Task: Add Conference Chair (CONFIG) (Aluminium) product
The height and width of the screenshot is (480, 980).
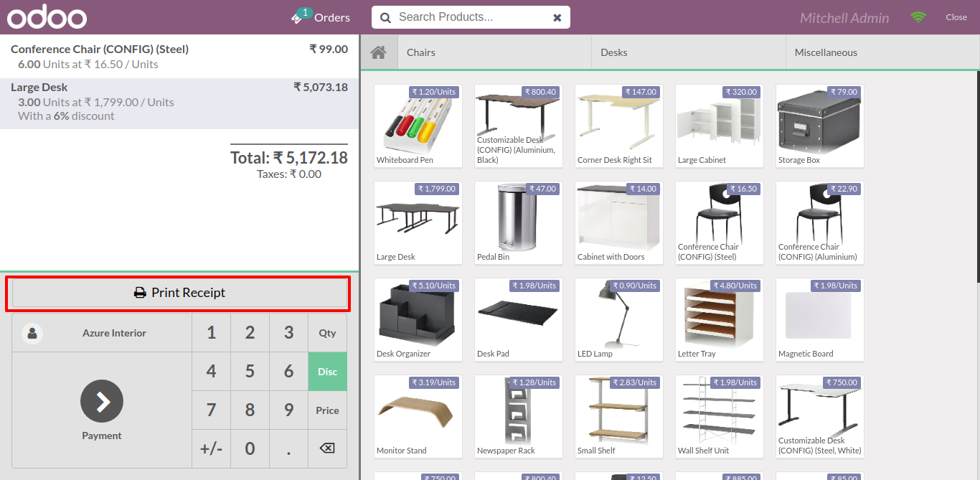Action: point(820,223)
